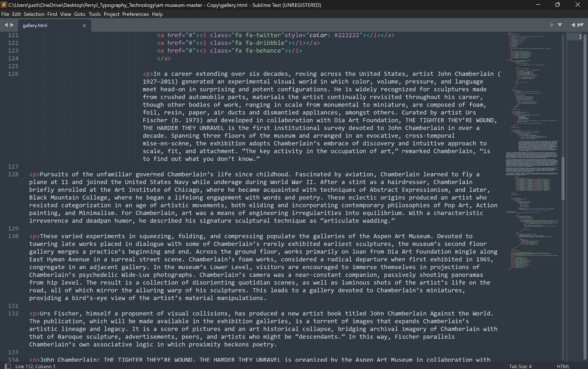588x369 pixels.
Task: Open the HTML syntax selector in the status bar
Action: pos(563,366)
